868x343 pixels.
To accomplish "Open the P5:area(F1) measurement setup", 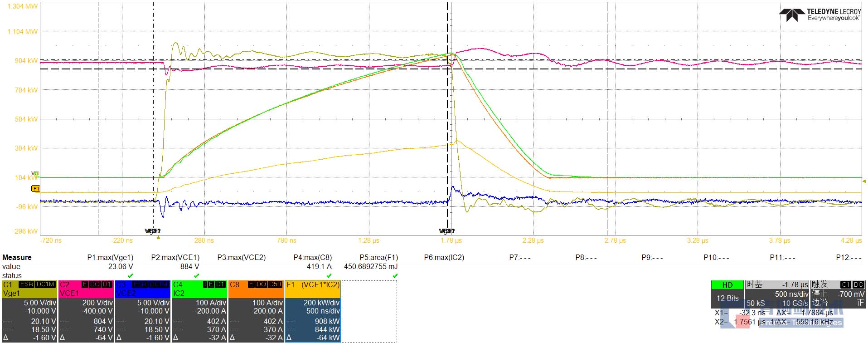I will (378, 257).
